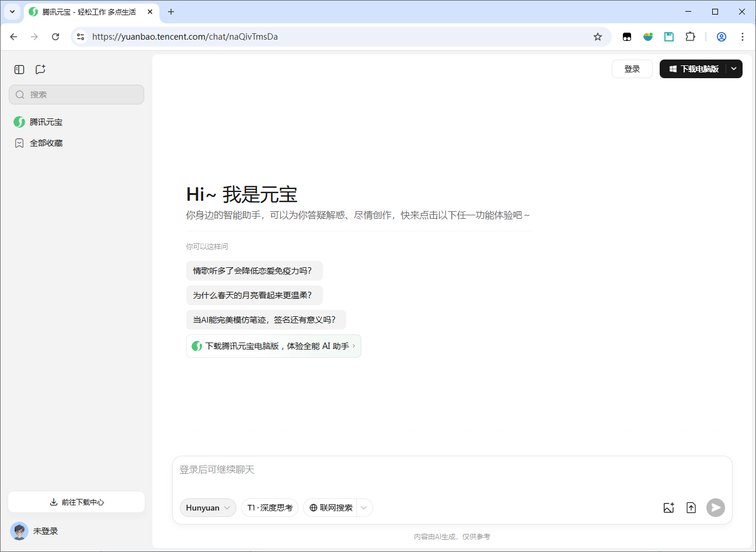
Task: Click the file upload icon in chat box
Action: pyautogui.click(x=691, y=508)
